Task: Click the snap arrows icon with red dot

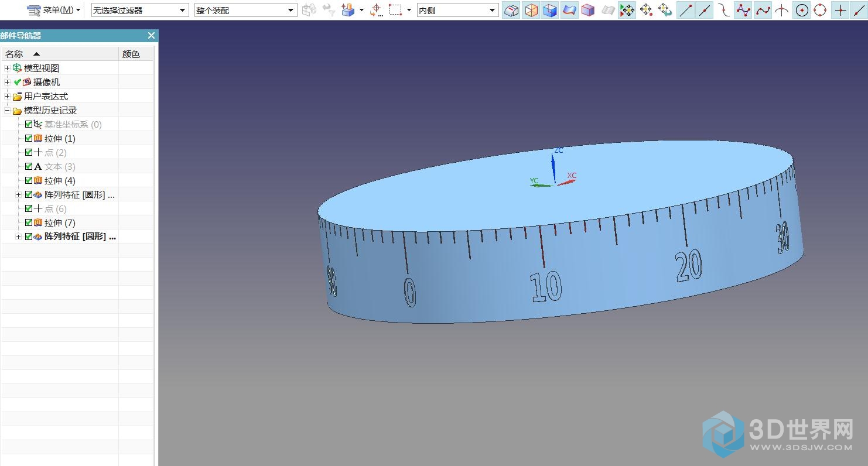Action: pos(646,10)
